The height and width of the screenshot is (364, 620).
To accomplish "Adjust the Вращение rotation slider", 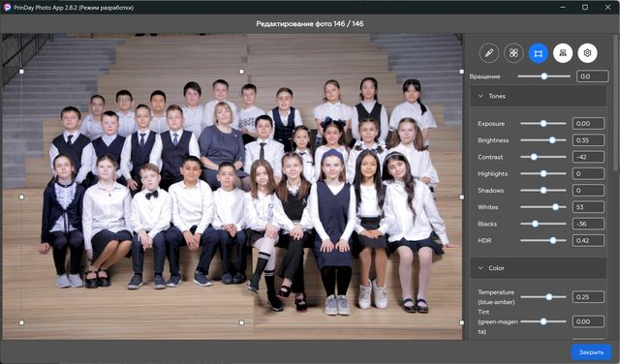I will 544,76.
